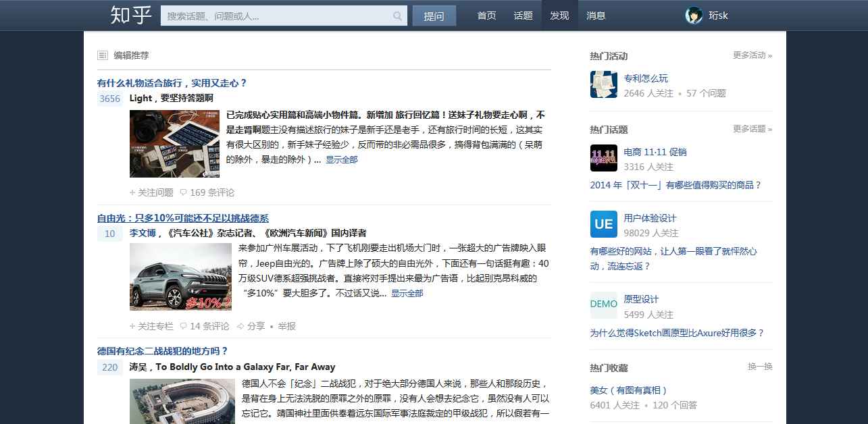Open the 电商 11·11 促销 topic icon
Image resolution: width=868 pixels, height=424 pixels.
coord(604,158)
